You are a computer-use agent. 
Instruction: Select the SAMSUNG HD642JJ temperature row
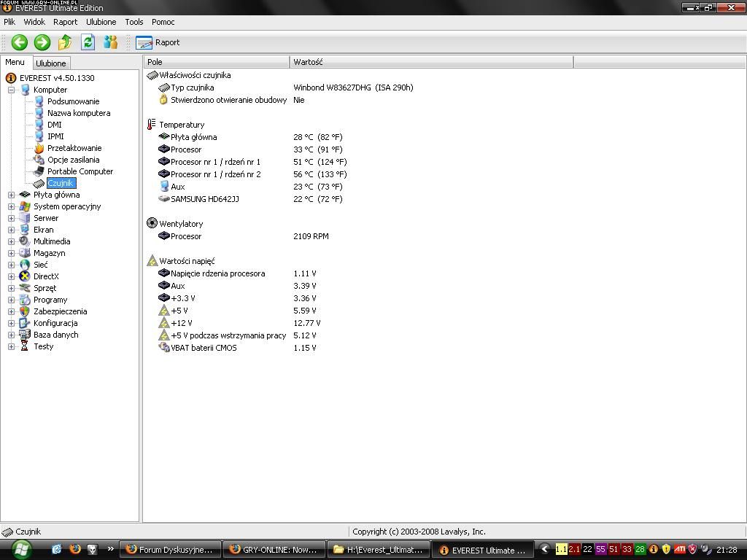point(204,199)
